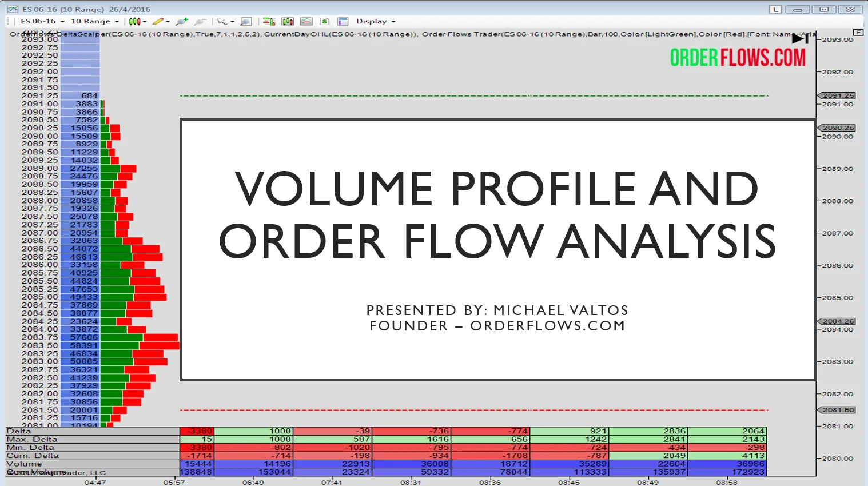The height and width of the screenshot is (486, 868).
Task: Click the 04:47 time axis label
Action: point(95,483)
